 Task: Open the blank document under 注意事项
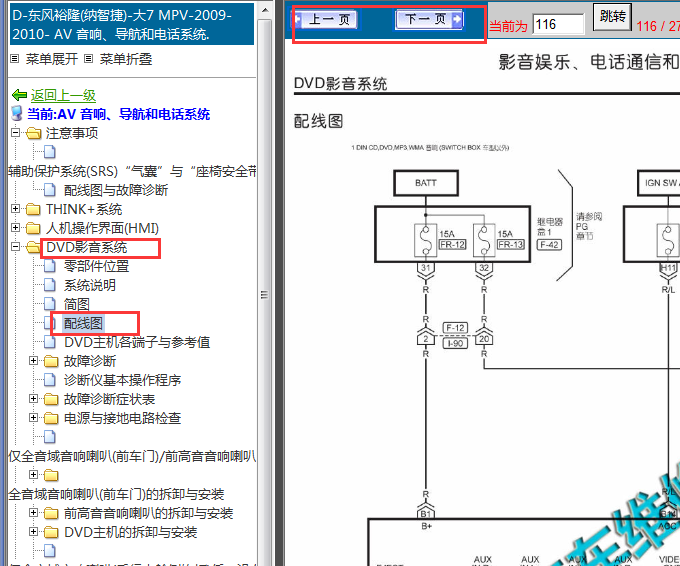click(50, 152)
